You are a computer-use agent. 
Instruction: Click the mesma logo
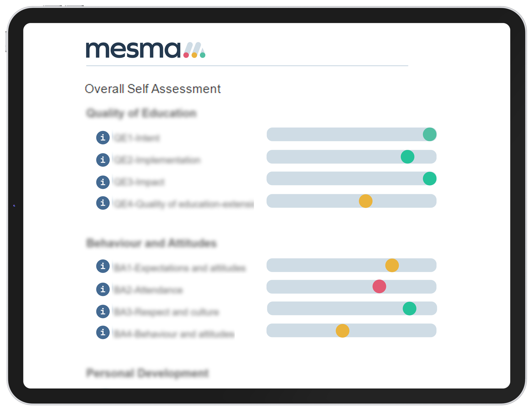pyautogui.click(x=146, y=50)
